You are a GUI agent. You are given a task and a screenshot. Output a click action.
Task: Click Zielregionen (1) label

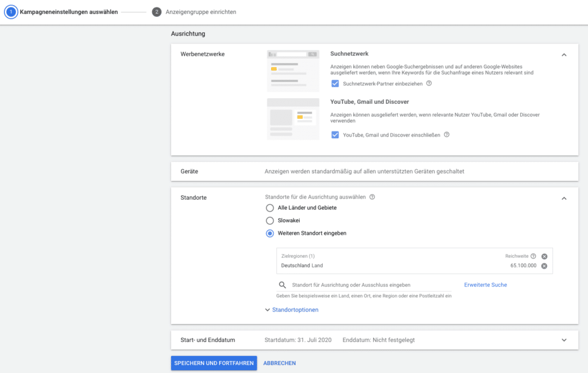[x=298, y=256]
